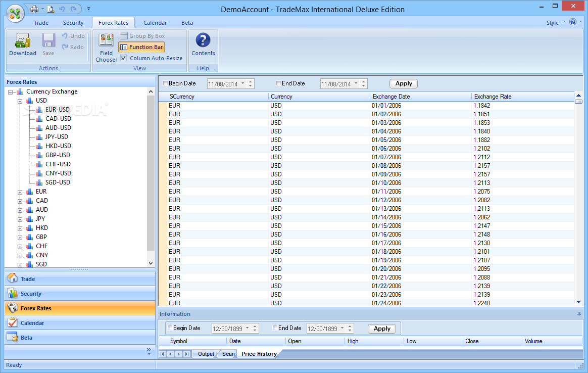
Task: Click Apply button in Information panel
Action: point(382,329)
